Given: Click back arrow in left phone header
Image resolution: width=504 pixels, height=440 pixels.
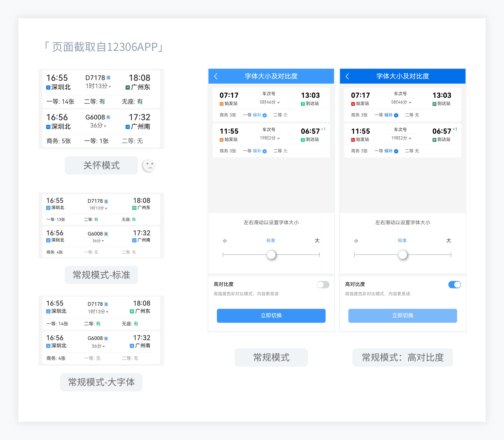Looking at the screenshot, I should pyautogui.click(x=216, y=76).
